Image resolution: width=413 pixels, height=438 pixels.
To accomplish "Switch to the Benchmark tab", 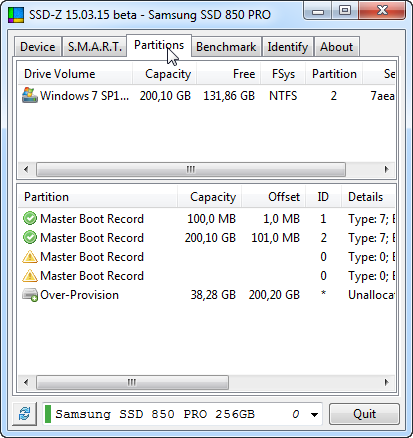I will pos(226,47).
